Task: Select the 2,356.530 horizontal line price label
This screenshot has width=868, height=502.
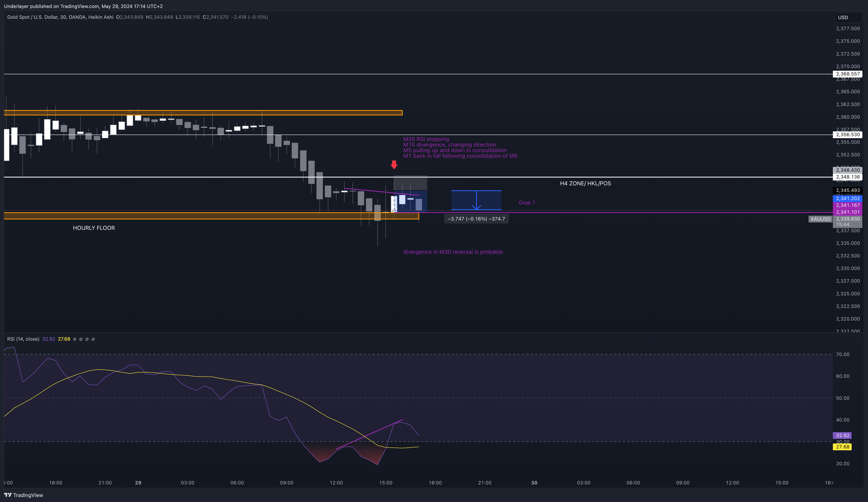Action: coord(847,134)
